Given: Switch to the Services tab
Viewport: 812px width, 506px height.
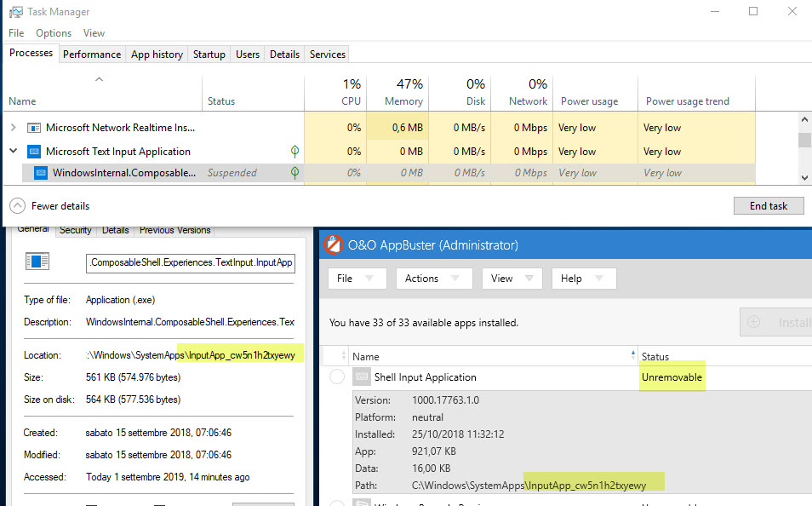Looking at the screenshot, I should [328, 55].
